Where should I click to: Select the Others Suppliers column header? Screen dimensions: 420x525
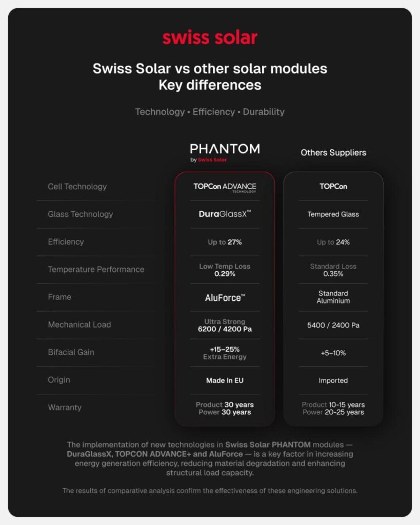(333, 152)
